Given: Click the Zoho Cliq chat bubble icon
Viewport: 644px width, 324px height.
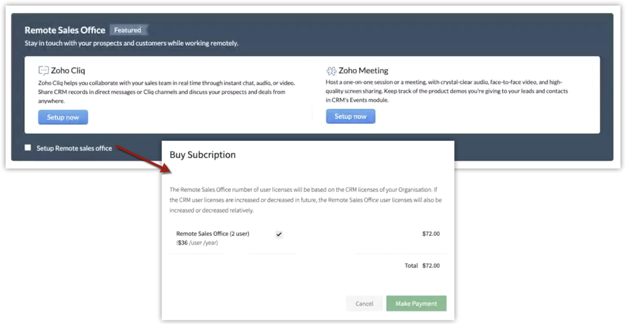Looking at the screenshot, I should point(43,71).
